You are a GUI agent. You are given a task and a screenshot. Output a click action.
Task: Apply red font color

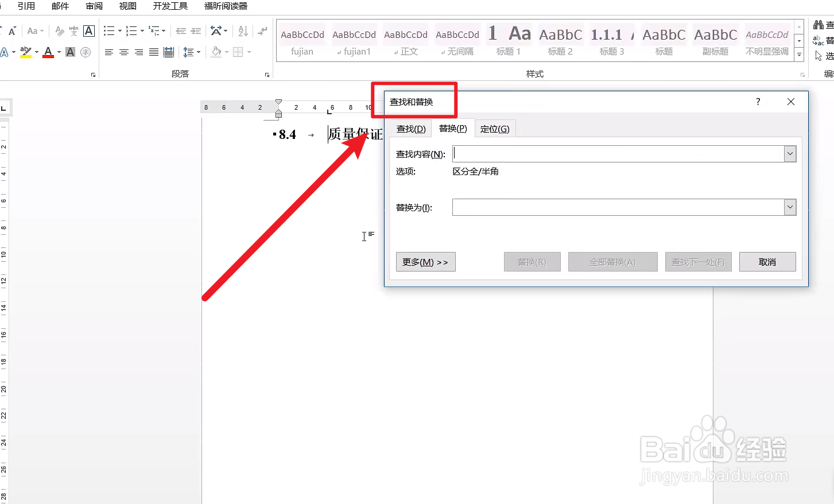pos(48,52)
